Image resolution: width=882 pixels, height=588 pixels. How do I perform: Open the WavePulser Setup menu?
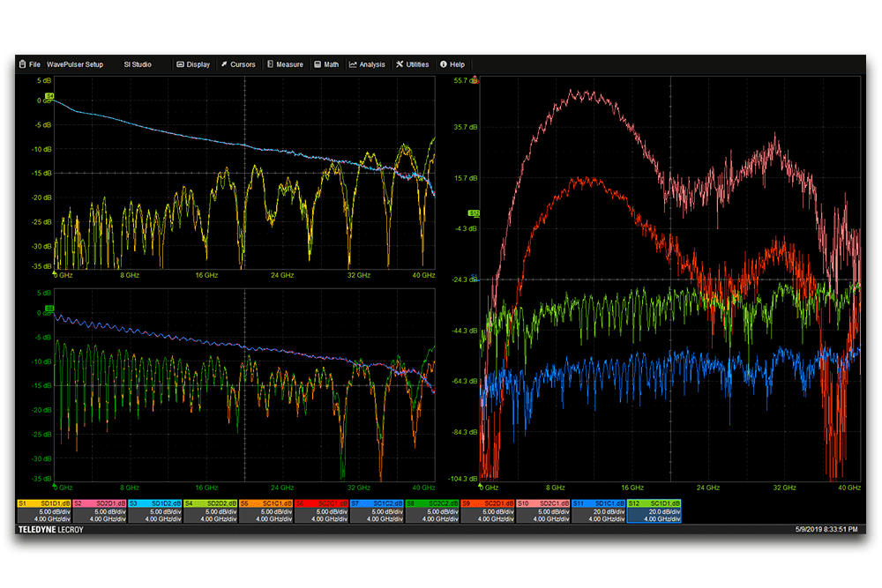(x=74, y=64)
